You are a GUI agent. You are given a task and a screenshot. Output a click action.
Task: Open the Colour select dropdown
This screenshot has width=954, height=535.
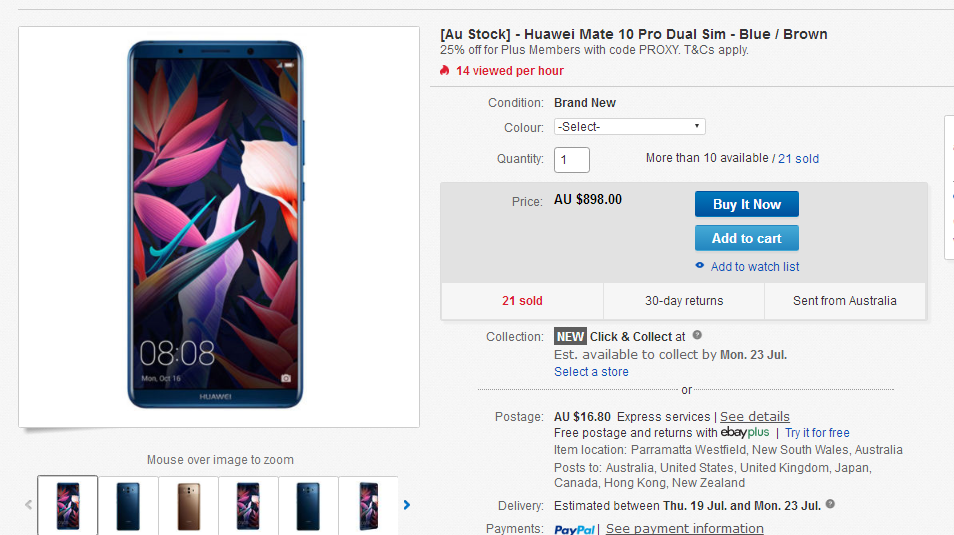click(x=630, y=127)
